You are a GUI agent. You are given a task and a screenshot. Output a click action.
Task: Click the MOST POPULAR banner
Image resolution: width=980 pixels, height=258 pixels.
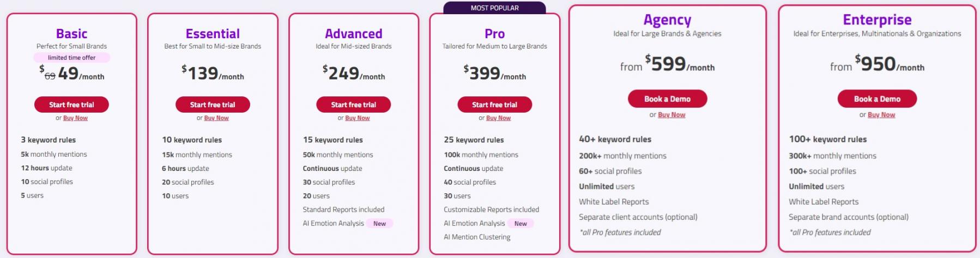point(494,8)
